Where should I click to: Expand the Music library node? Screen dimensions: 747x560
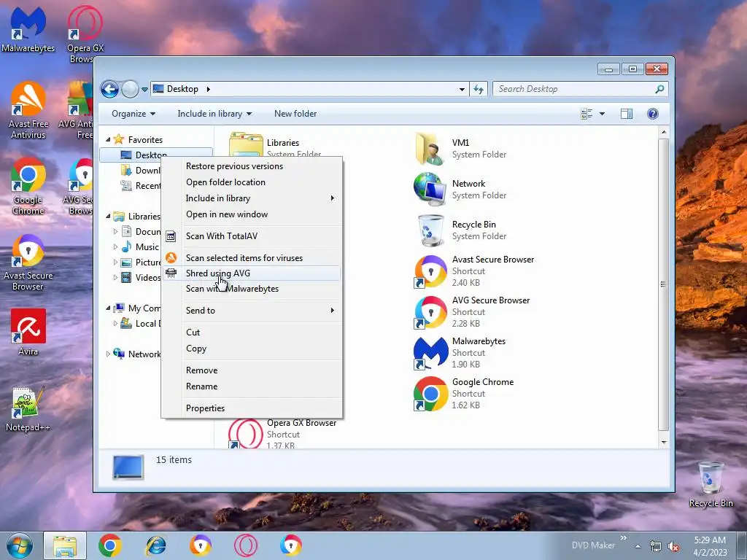(x=115, y=247)
